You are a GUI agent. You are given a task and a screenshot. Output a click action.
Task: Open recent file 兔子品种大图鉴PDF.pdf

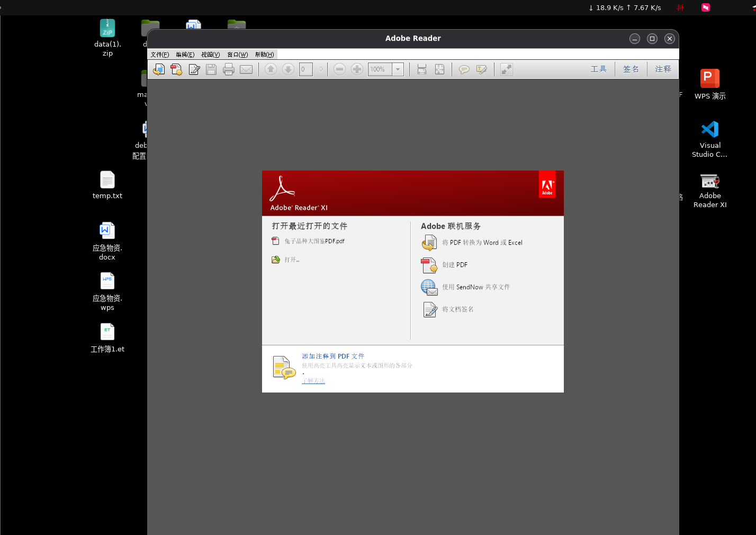[x=314, y=241]
